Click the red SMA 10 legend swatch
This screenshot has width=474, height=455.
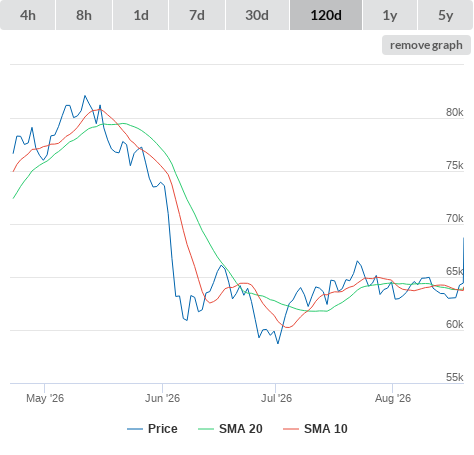click(x=291, y=429)
